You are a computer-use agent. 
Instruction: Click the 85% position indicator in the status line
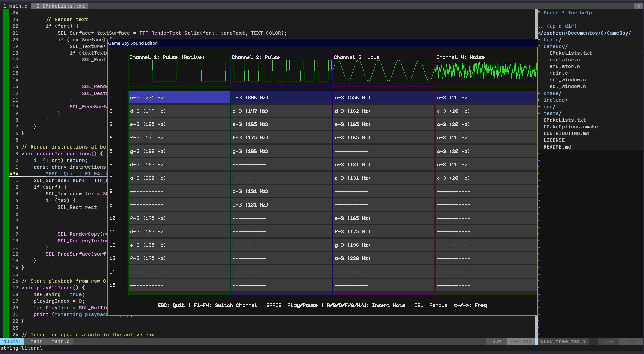coord(497,341)
